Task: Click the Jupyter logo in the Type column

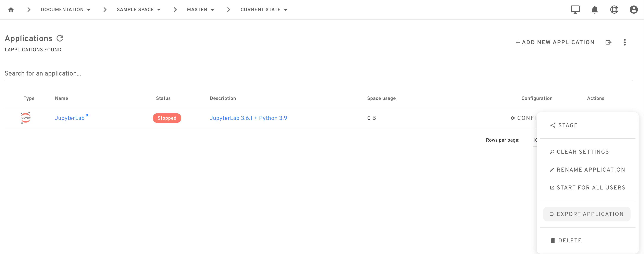Action: tap(25, 118)
